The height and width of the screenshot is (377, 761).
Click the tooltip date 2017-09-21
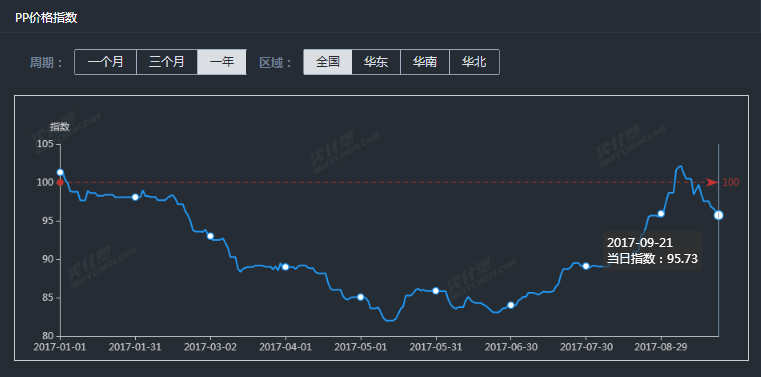click(x=640, y=243)
